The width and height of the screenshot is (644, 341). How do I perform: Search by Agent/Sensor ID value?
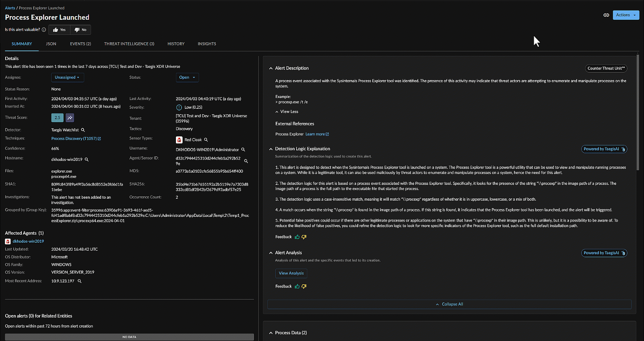(246, 161)
